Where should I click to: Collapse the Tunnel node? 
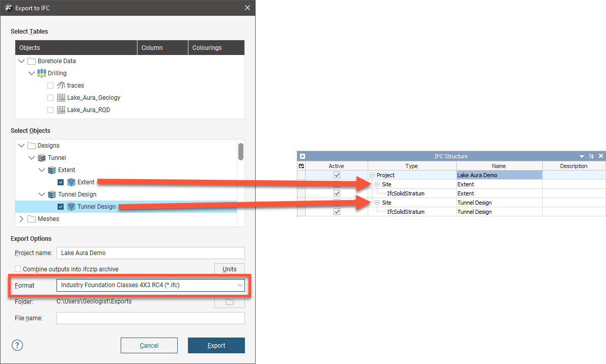(x=31, y=158)
